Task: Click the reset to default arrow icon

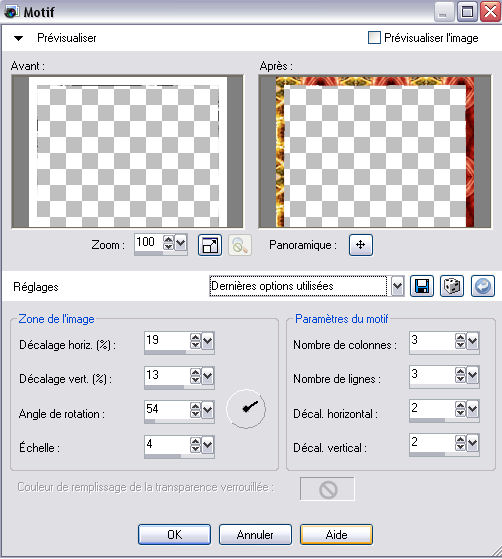Action: pos(483,286)
